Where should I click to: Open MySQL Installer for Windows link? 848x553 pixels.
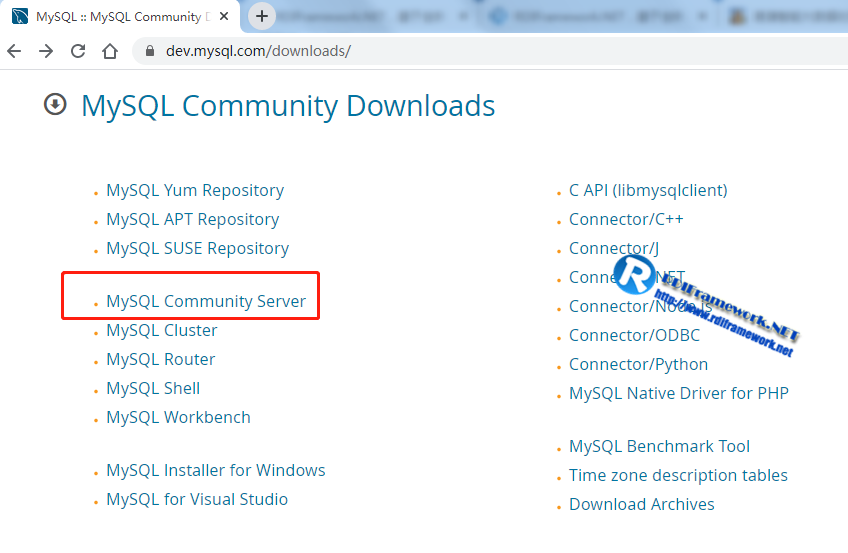coord(216,470)
